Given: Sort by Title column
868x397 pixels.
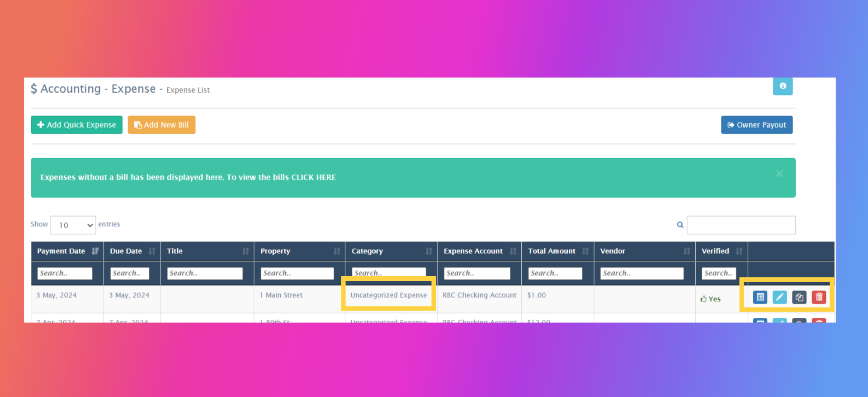Looking at the screenshot, I should (x=207, y=251).
